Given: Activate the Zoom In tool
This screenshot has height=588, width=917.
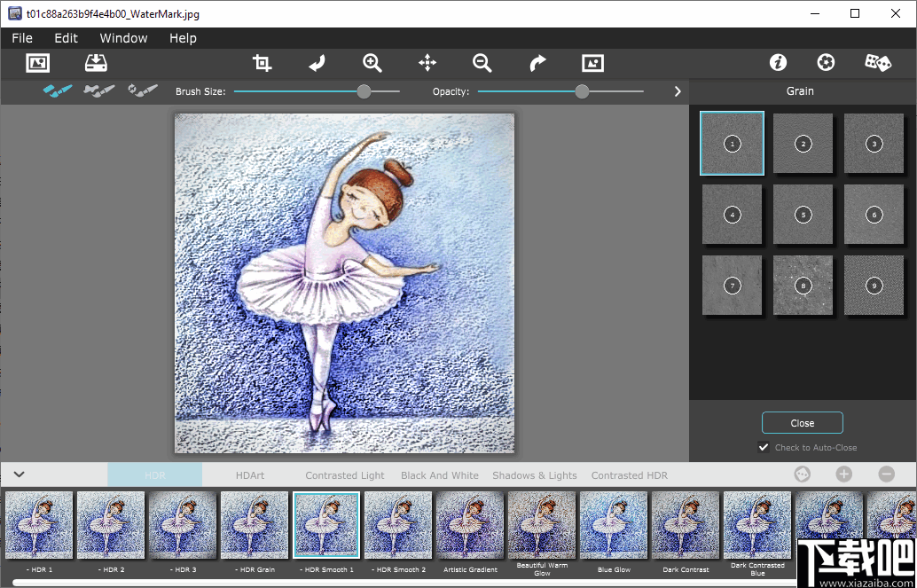Looking at the screenshot, I should click(372, 63).
